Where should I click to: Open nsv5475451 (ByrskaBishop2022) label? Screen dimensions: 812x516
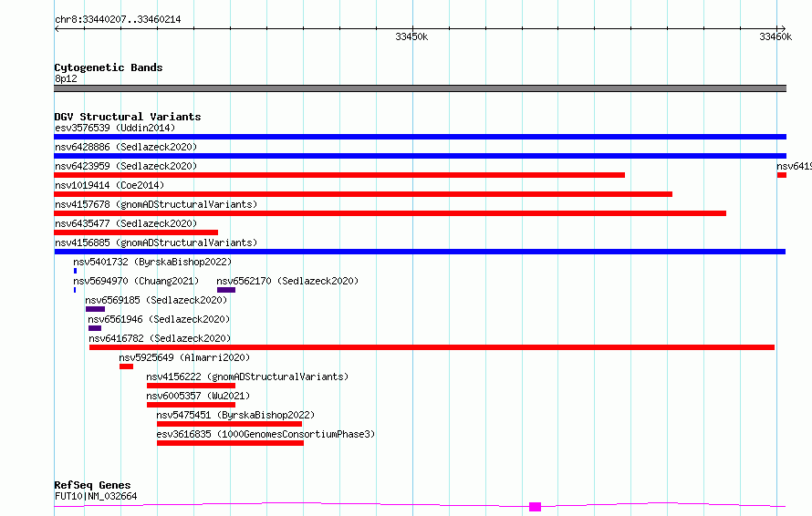tap(235, 415)
